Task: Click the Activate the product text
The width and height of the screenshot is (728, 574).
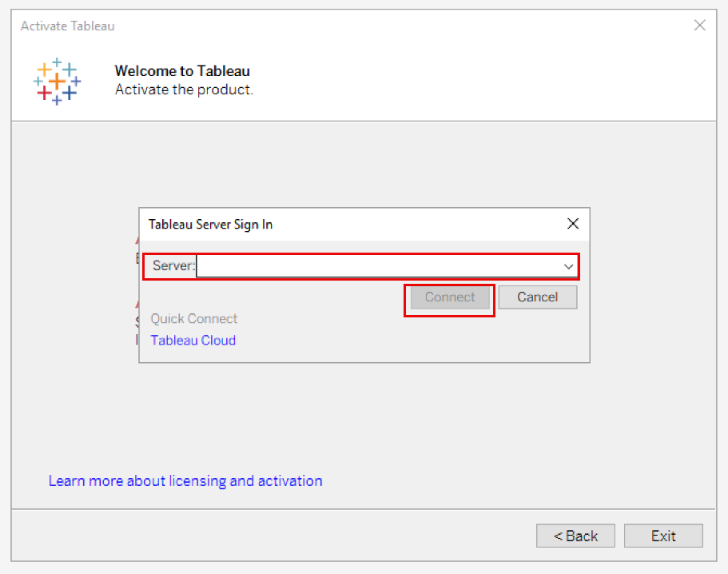Action: 184,90
